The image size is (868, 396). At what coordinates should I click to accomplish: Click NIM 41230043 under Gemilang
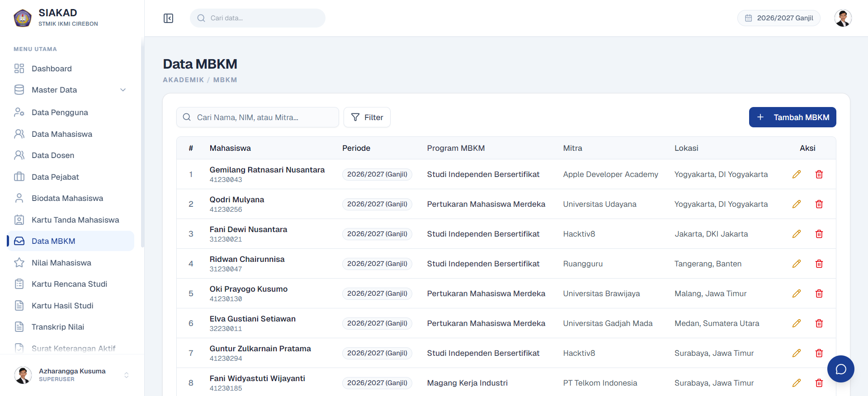point(226,180)
